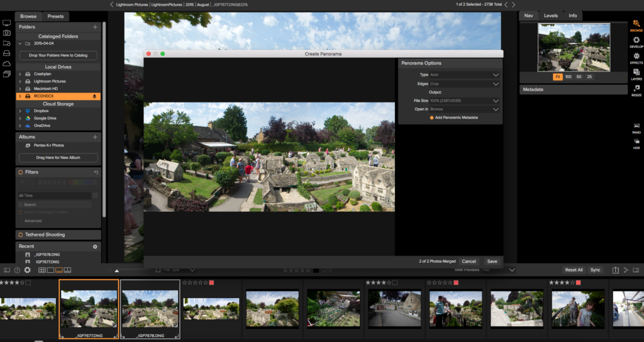644x342 pixels.
Task: Go to next photo arrow in top bar
Action: (x=513, y=4)
